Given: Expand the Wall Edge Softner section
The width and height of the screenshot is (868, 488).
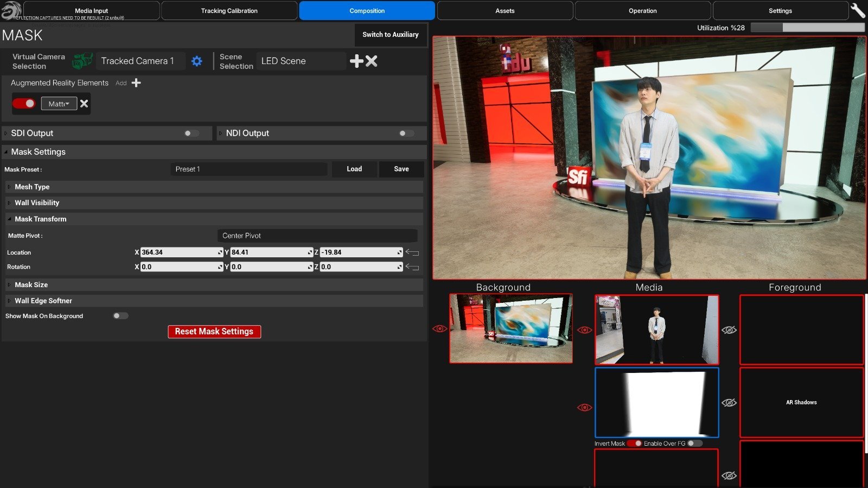Looking at the screenshot, I should pyautogui.click(x=214, y=301).
